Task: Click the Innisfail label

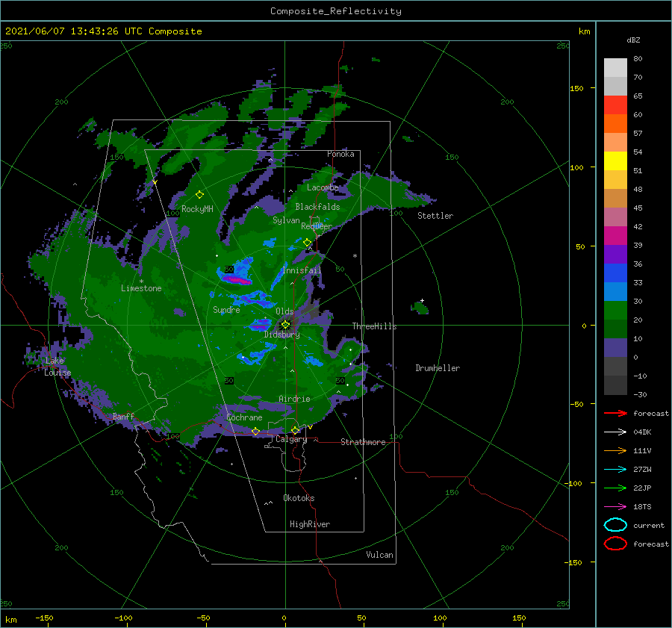Action: pos(302,270)
